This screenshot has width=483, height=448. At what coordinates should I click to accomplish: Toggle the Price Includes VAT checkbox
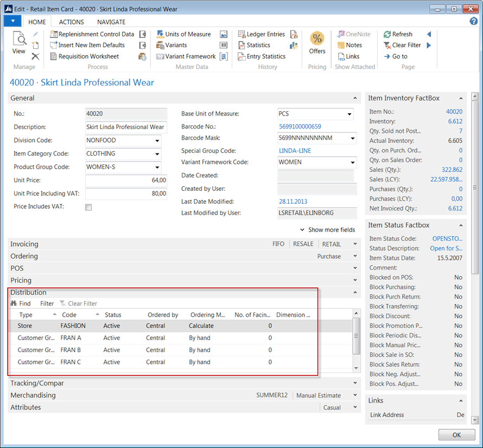coord(88,207)
